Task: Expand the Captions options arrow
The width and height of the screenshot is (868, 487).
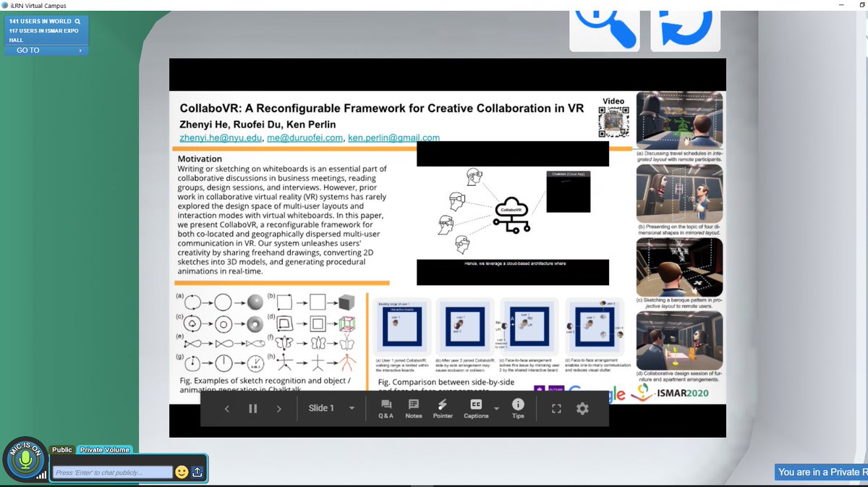Action: tap(497, 408)
